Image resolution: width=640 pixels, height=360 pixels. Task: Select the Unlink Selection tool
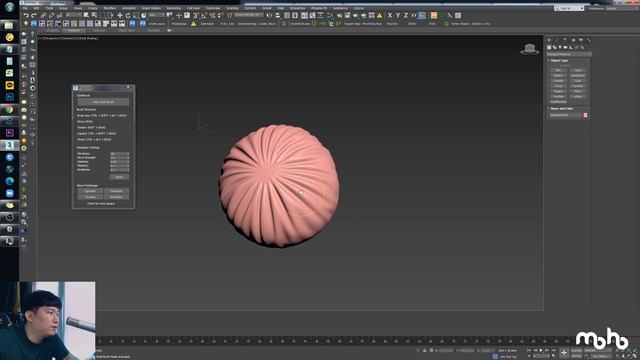51,16
